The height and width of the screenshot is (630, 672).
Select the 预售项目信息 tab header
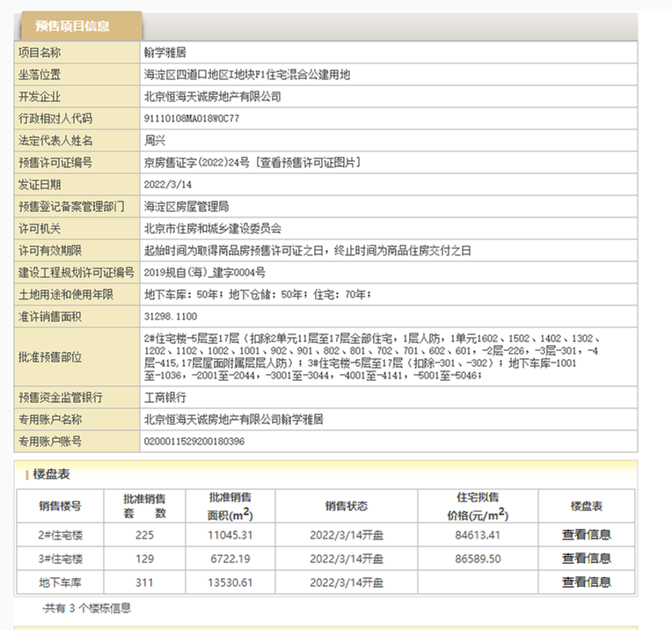(77, 26)
